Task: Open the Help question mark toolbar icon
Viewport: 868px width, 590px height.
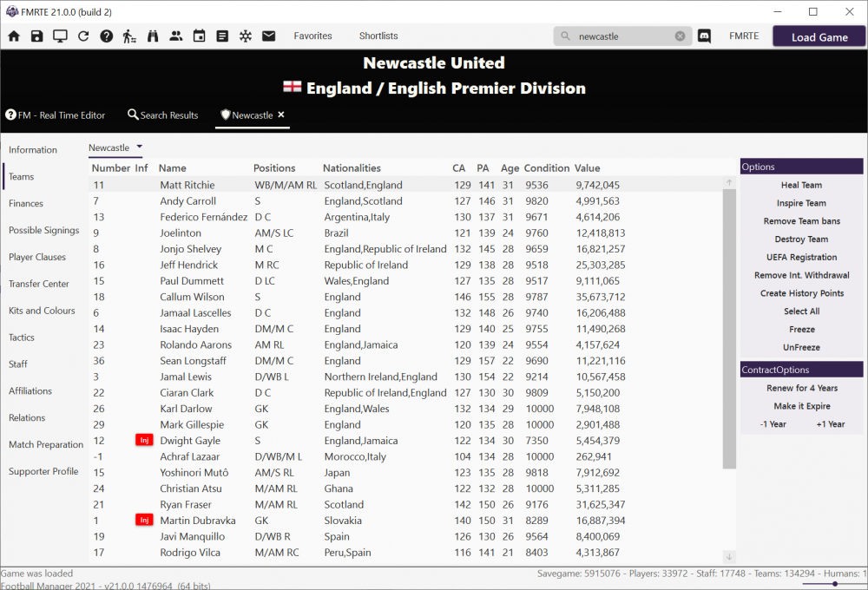Action: coord(106,36)
